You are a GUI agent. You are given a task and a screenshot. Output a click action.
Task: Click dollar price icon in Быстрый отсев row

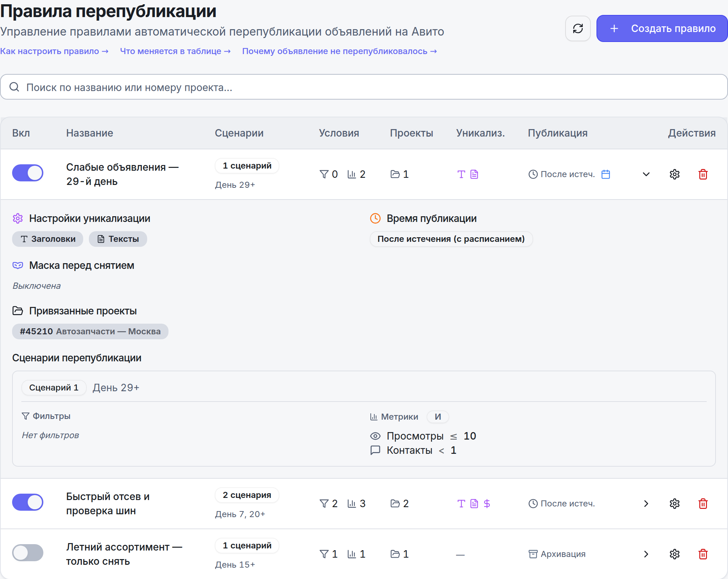(487, 504)
